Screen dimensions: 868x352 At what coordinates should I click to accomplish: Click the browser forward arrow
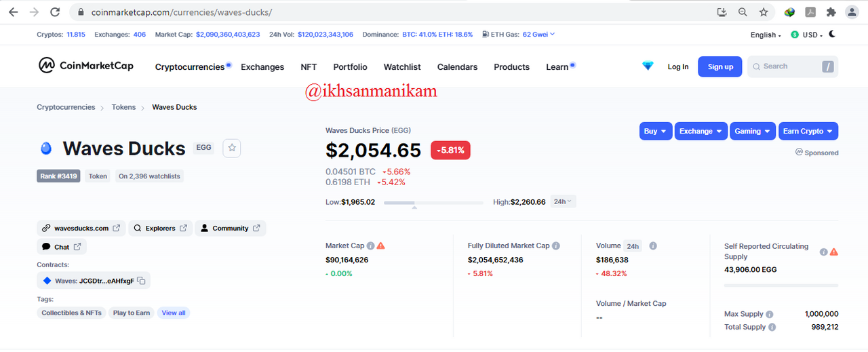pos(34,12)
